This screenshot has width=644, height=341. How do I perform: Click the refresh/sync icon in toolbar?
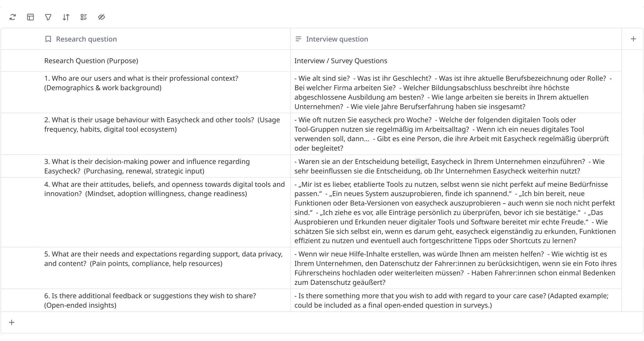click(13, 17)
